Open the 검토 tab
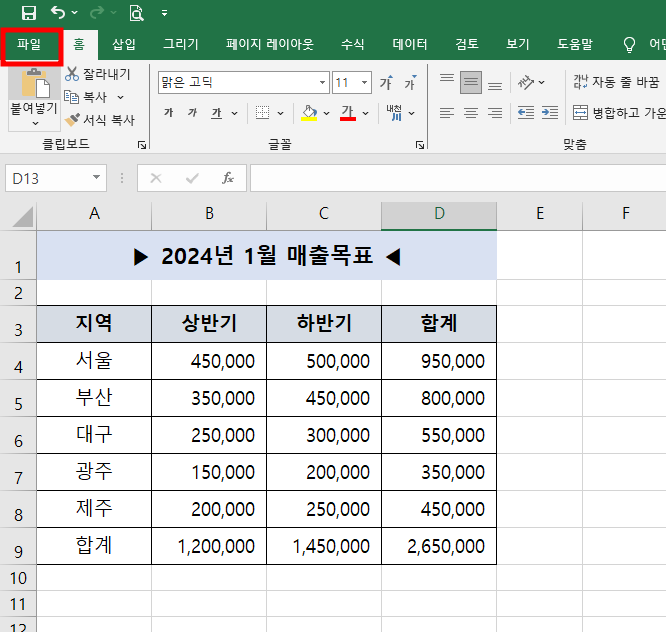 tap(467, 44)
